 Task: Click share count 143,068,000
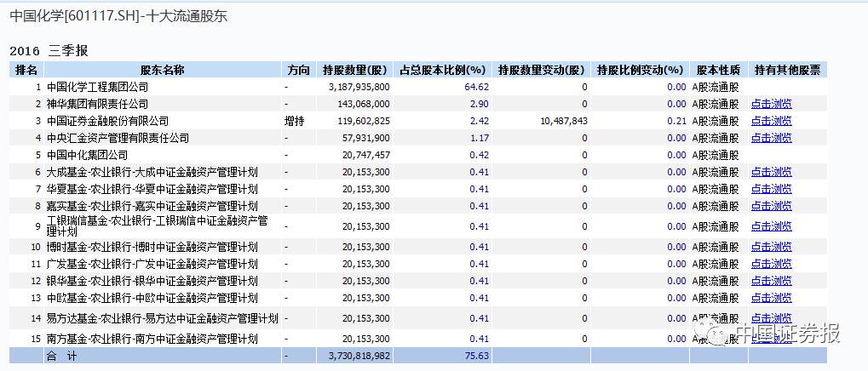(363, 104)
